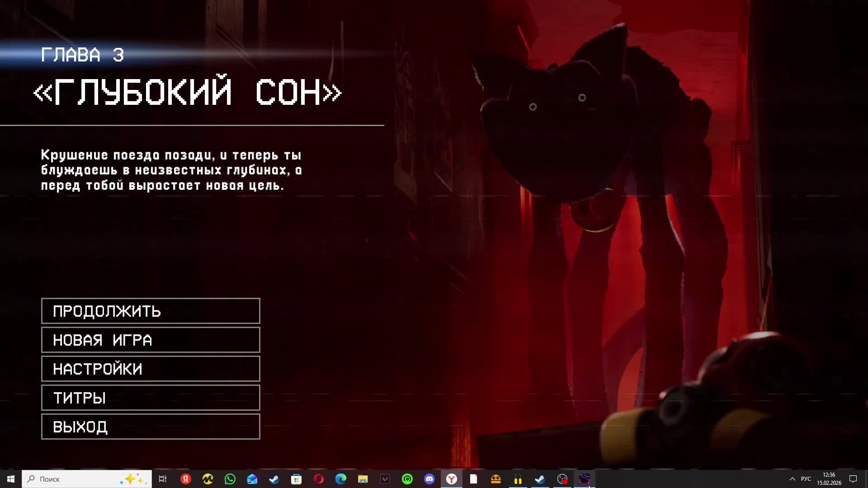Image resolution: width=868 pixels, height=488 pixels.
Task: Open the notification center icon
Action: (x=853, y=479)
